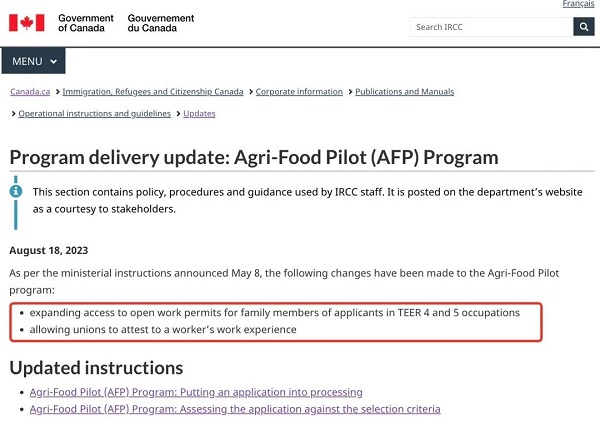Screen dimensions: 600x428
Task: Click the Canadian flag logo
Action: (27, 22)
